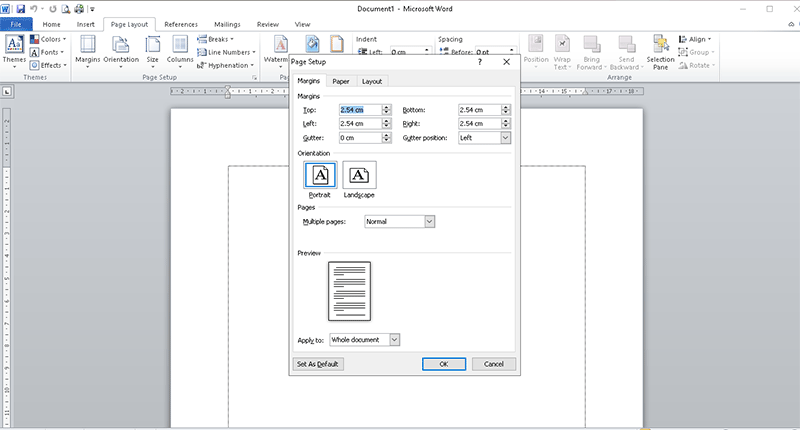Adjust the Bottom margin spinner arrows
This screenshot has width=800, height=430.
point(506,110)
